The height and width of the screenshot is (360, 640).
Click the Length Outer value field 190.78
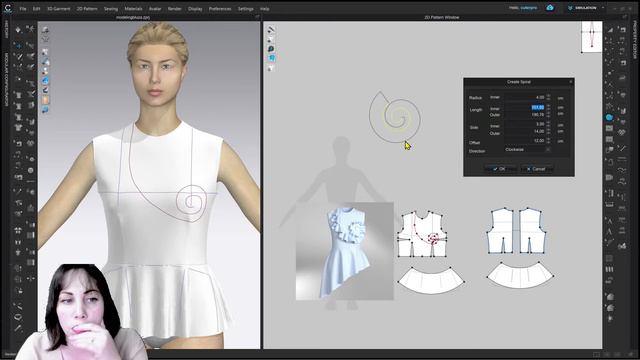point(524,115)
